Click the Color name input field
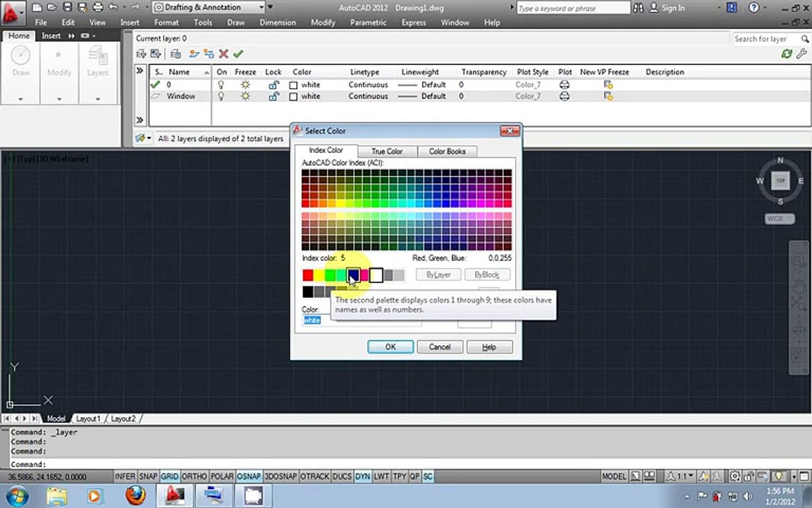The height and width of the screenshot is (508, 812). tap(362, 320)
